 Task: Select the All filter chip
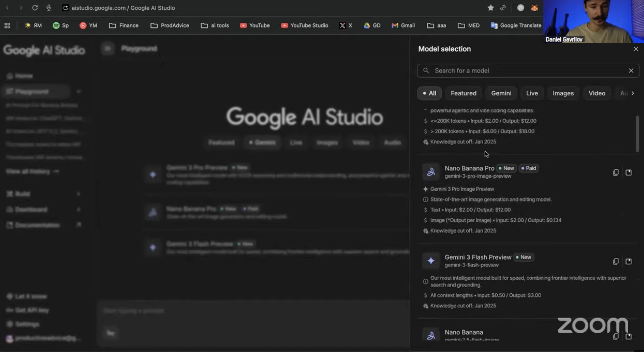point(429,93)
